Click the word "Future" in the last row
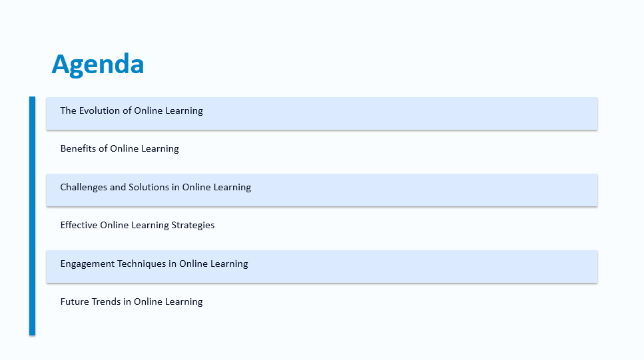 (74, 302)
